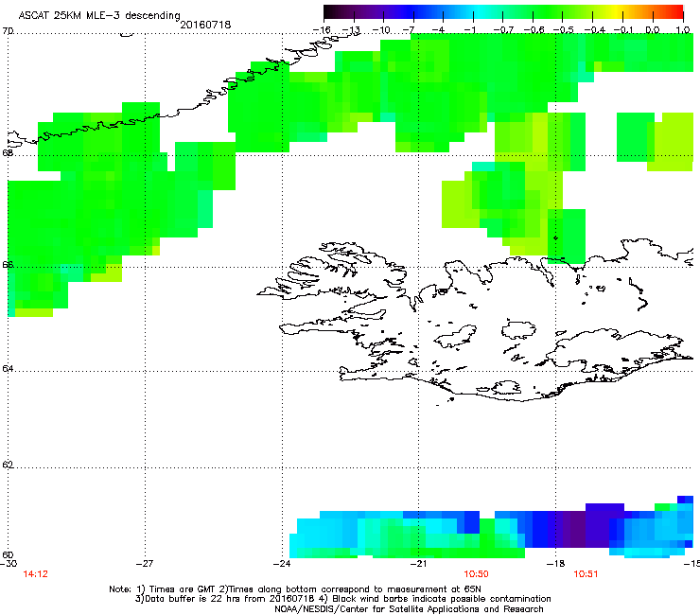Click the color bar label -0.1
The width and height of the screenshot is (700, 615).
623,30
